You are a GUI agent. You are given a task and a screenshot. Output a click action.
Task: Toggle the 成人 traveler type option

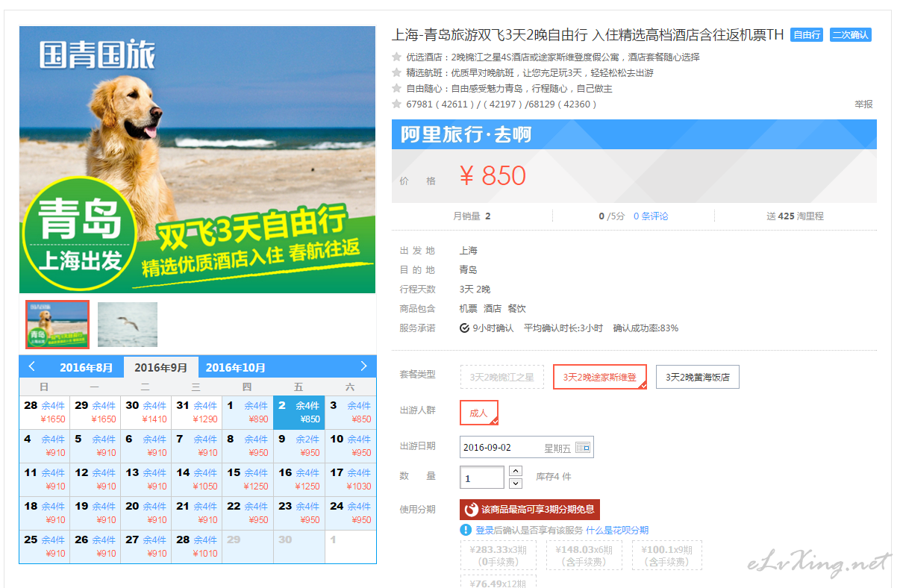pyautogui.click(x=478, y=413)
